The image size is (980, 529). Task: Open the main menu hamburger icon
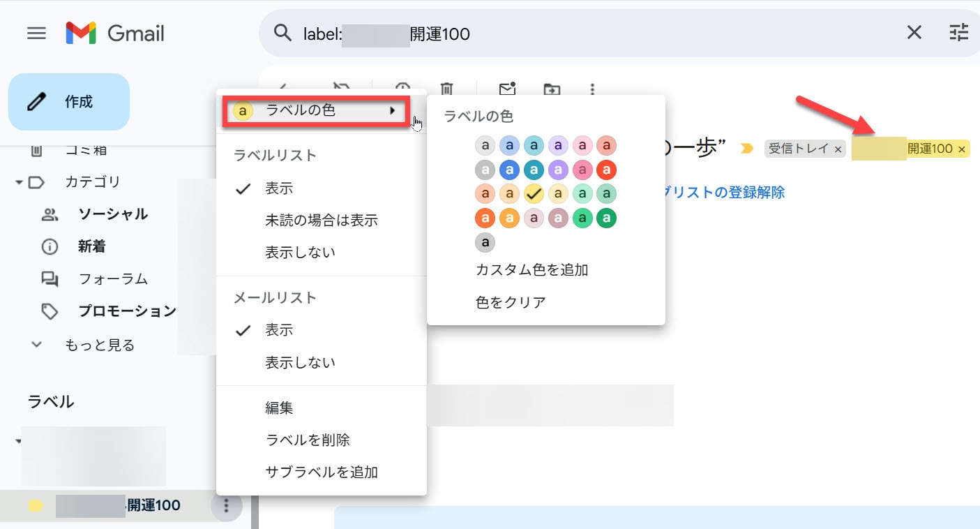[x=36, y=33]
